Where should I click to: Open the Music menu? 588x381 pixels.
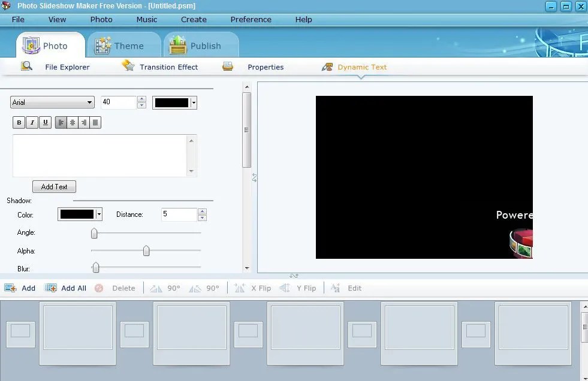point(146,19)
